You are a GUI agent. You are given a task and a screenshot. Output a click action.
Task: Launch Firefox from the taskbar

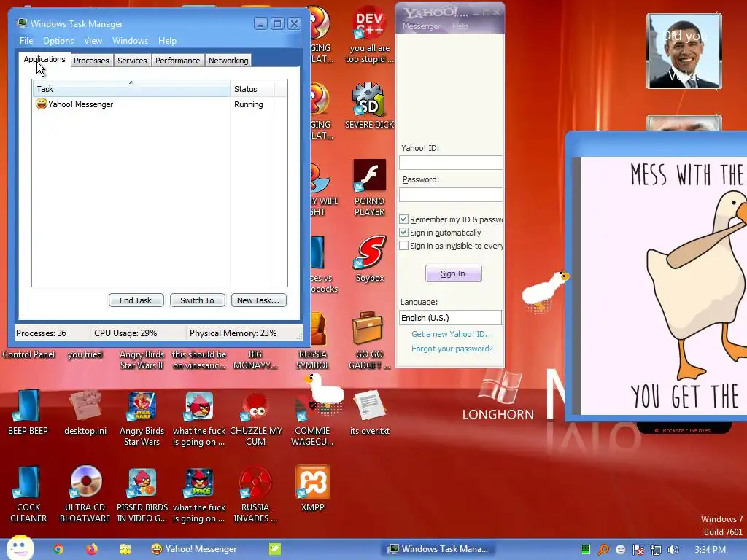pyautogui.click(x=91, y=549)
